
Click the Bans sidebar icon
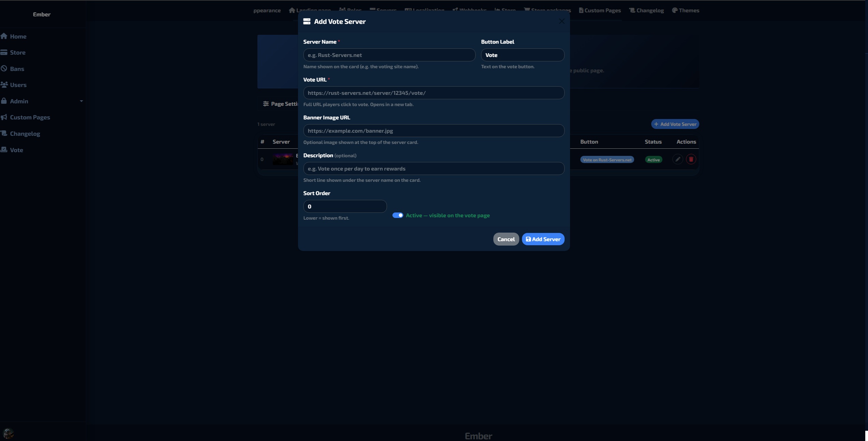pos(4,69)
